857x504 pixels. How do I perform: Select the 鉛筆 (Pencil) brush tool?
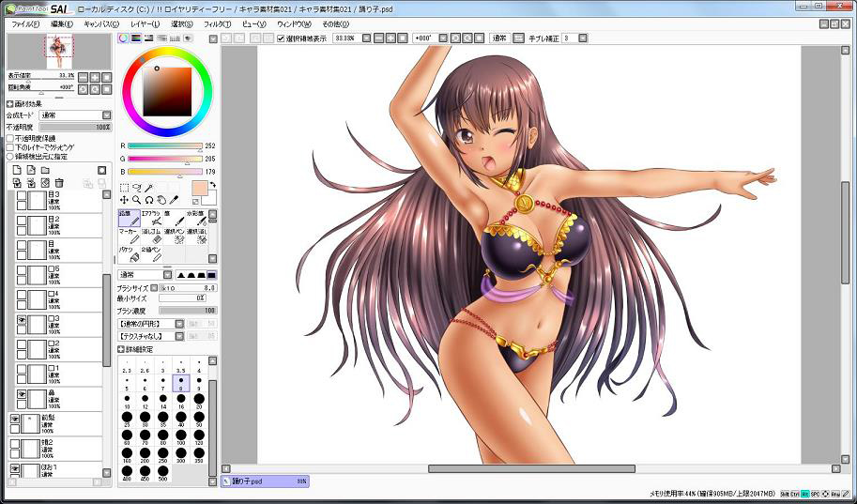click(128, 219)
